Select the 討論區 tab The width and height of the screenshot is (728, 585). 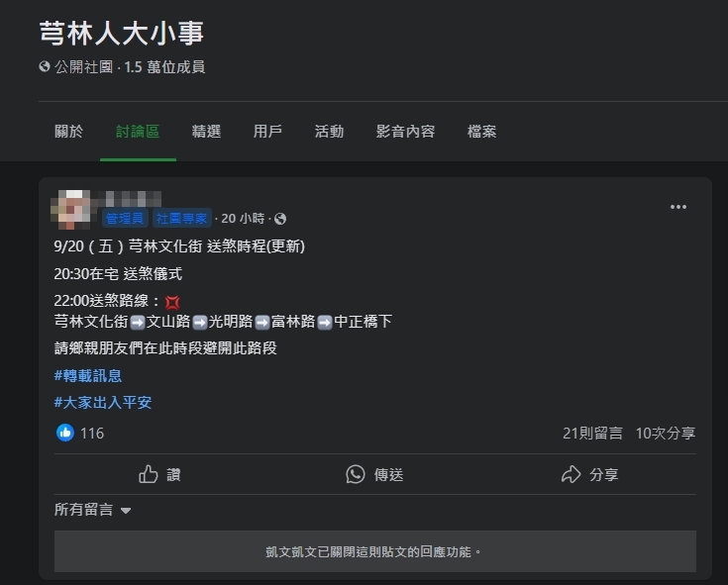(138, 132)
